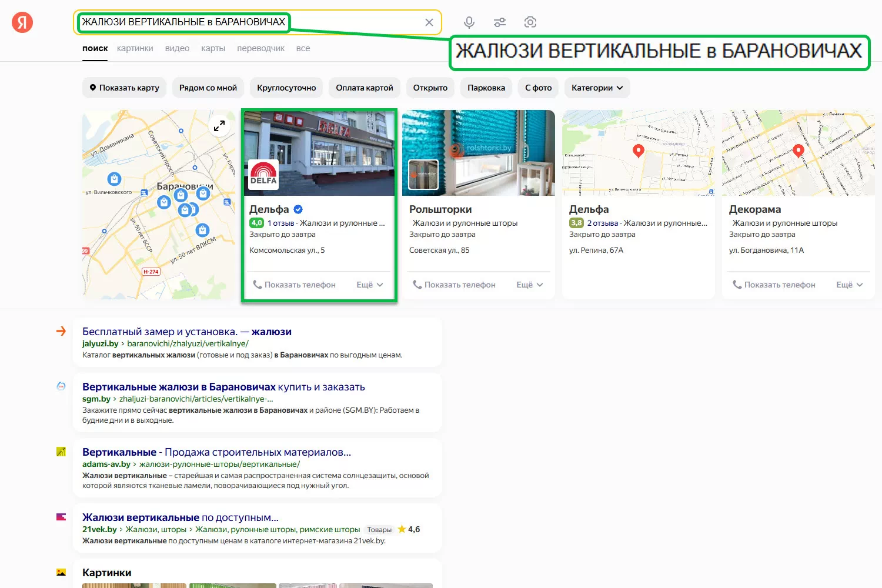Open search settings sliders icon

[x=500, y=22]
